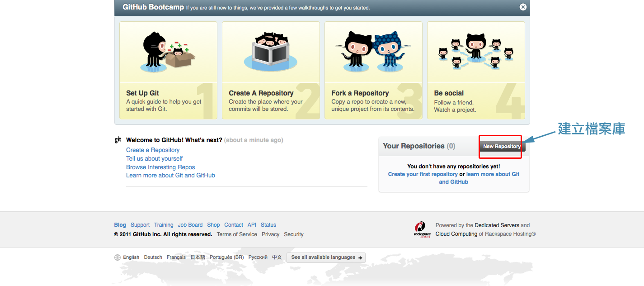Viewport: 644px width, 286px height.
Task: Open the Training footer link
Action: point(164,225)
